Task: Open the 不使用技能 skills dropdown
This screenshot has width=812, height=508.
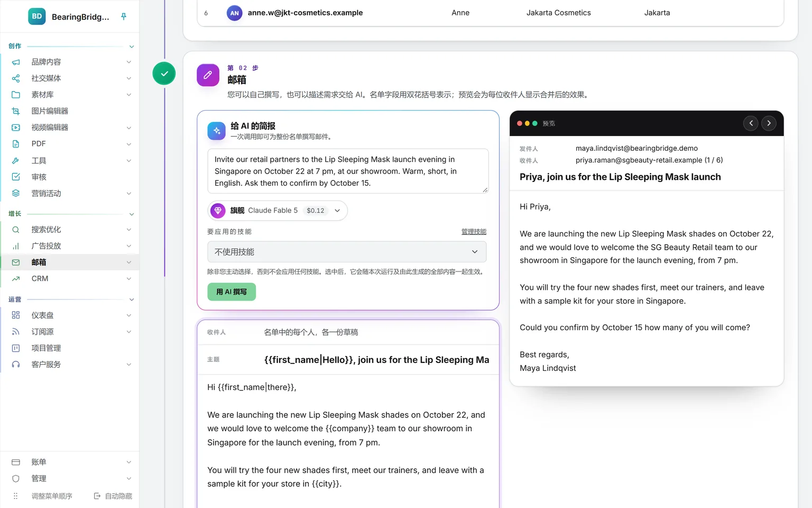Action: (x=347, y=252)
